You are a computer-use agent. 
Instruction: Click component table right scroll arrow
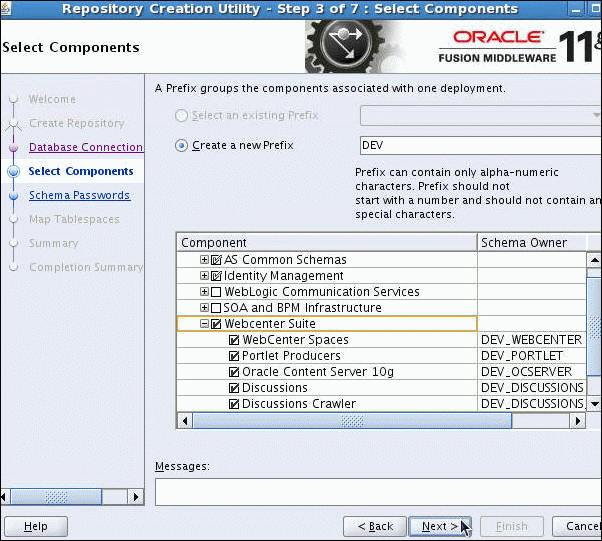click(578, 421)
